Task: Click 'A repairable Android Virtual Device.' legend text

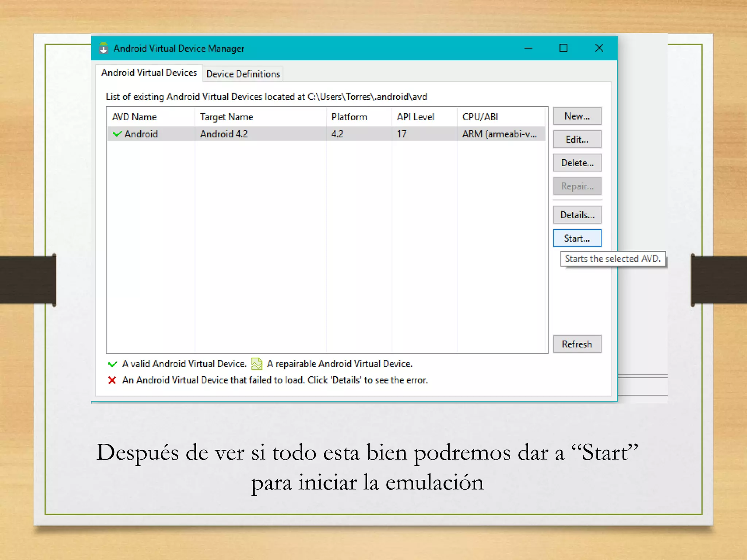Action: [x=340, y=363]
